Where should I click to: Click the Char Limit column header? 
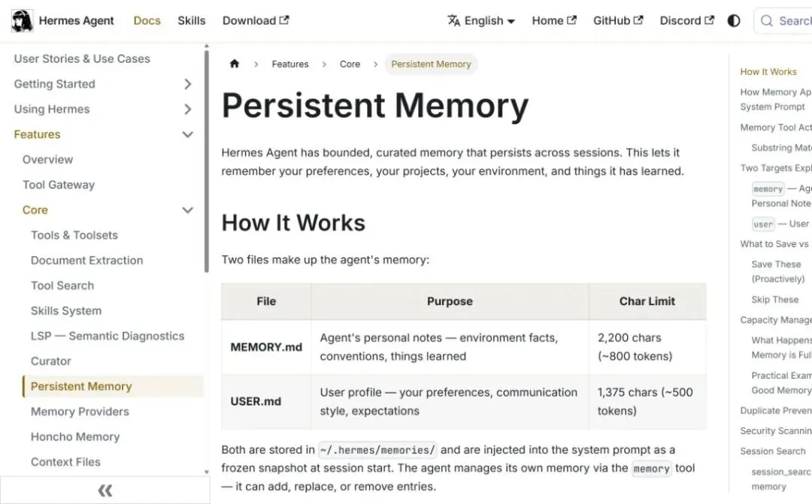(647, 301)
